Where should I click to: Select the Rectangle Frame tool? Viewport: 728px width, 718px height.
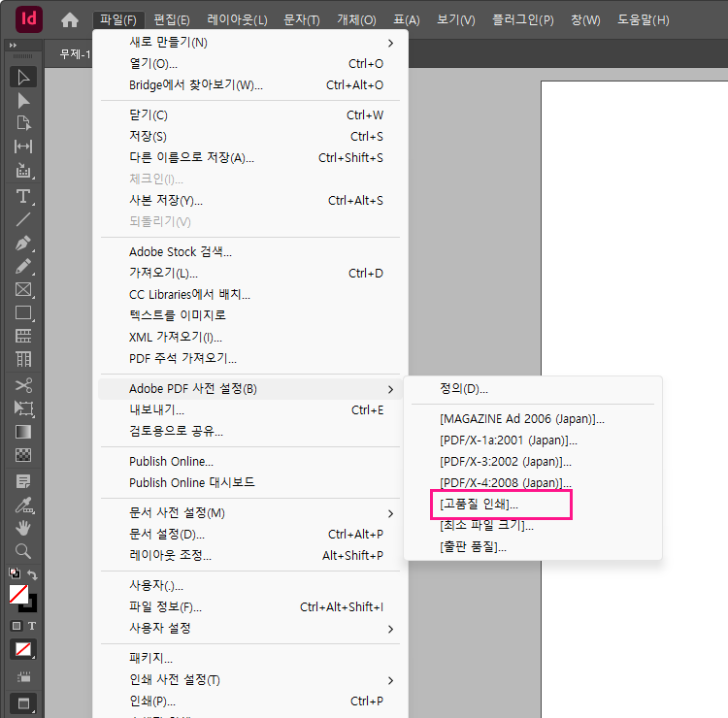(x=23, y=289)
